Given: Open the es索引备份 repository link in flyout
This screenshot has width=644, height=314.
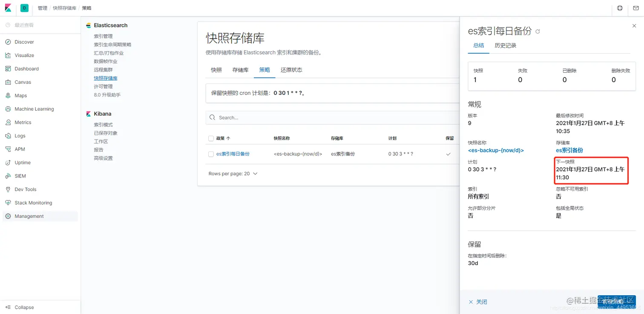Looking at the screenshot, I should coord(569,150).
